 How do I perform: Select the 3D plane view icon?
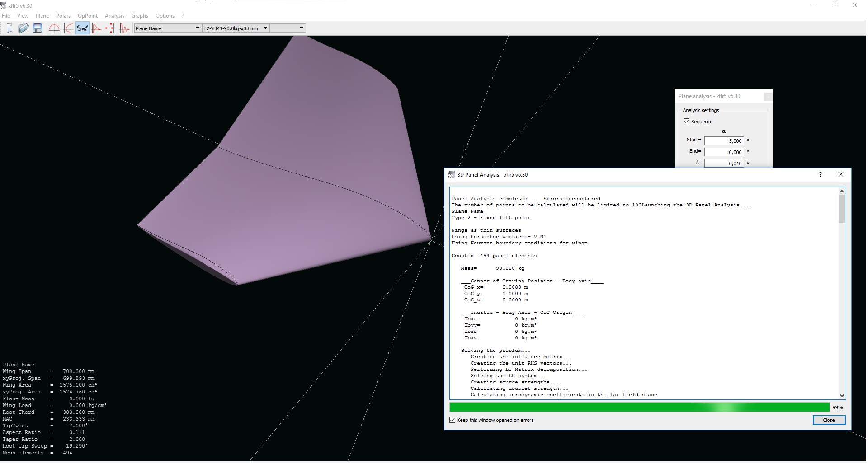pyautogui.click(x=82, y=28)
